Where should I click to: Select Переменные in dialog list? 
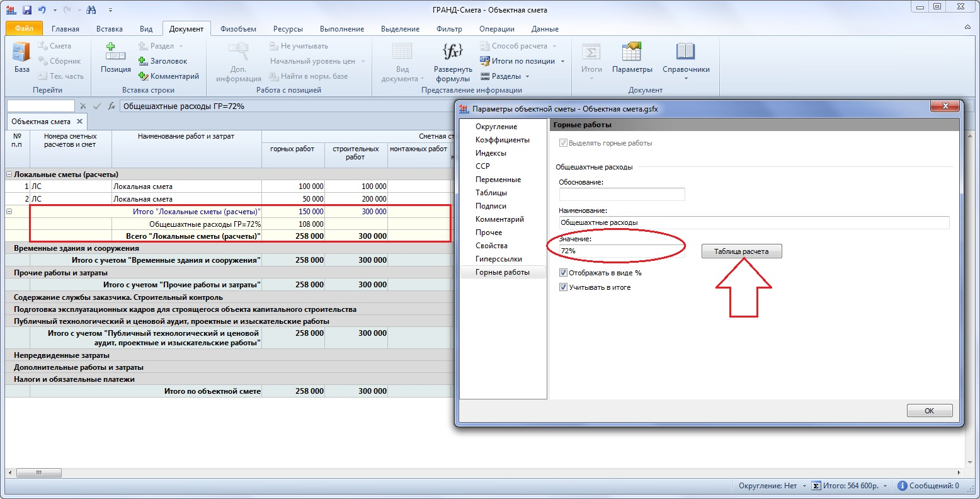498,180
